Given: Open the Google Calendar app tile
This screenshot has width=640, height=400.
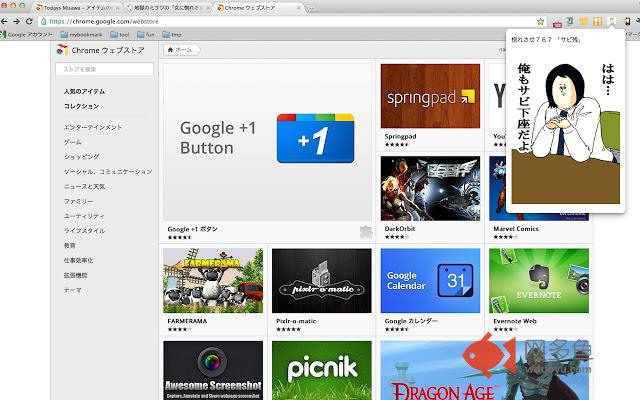Looking at the screenshot, I should [430, 281].
